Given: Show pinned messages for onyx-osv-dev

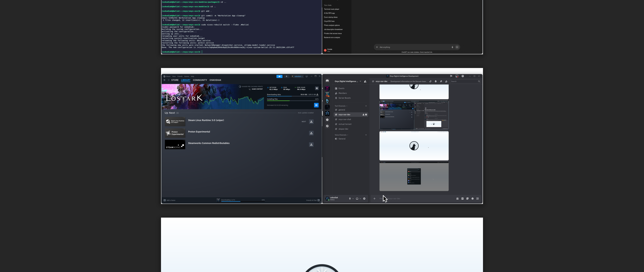Looking at the screenshot, I should click(441, 81).
